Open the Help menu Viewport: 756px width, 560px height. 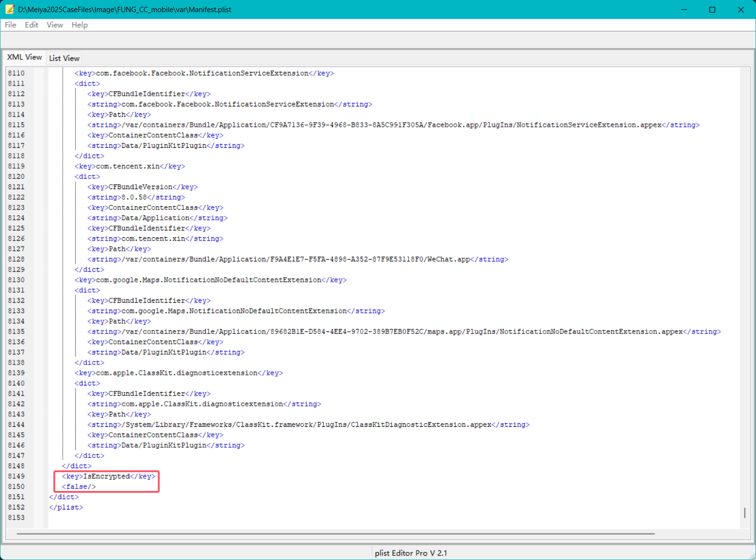pos(79,25)
